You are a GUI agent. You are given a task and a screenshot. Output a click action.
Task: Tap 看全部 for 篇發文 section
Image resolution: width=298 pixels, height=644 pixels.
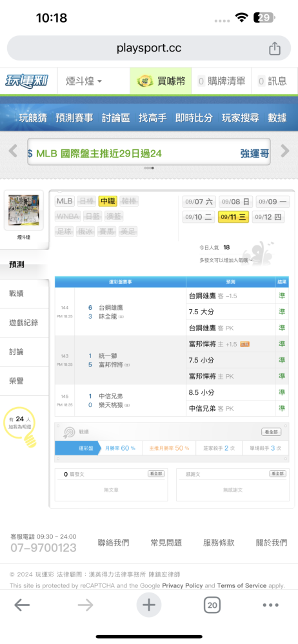(156, 473)
